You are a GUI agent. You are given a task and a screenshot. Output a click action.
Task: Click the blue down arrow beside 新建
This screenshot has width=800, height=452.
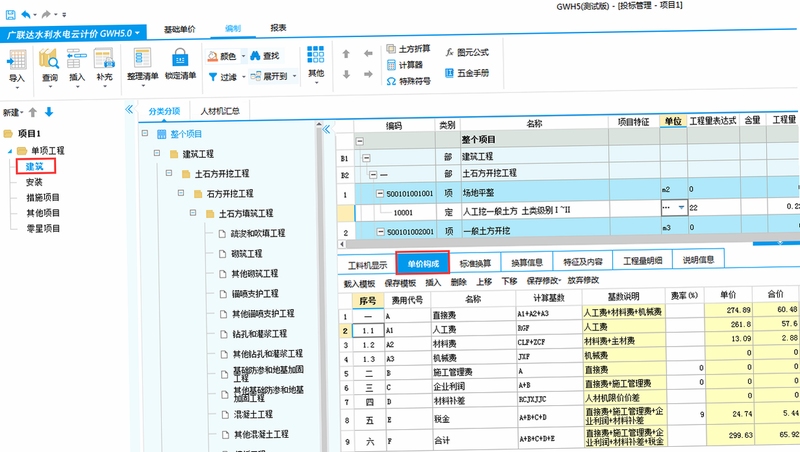(x=49, y=112)
